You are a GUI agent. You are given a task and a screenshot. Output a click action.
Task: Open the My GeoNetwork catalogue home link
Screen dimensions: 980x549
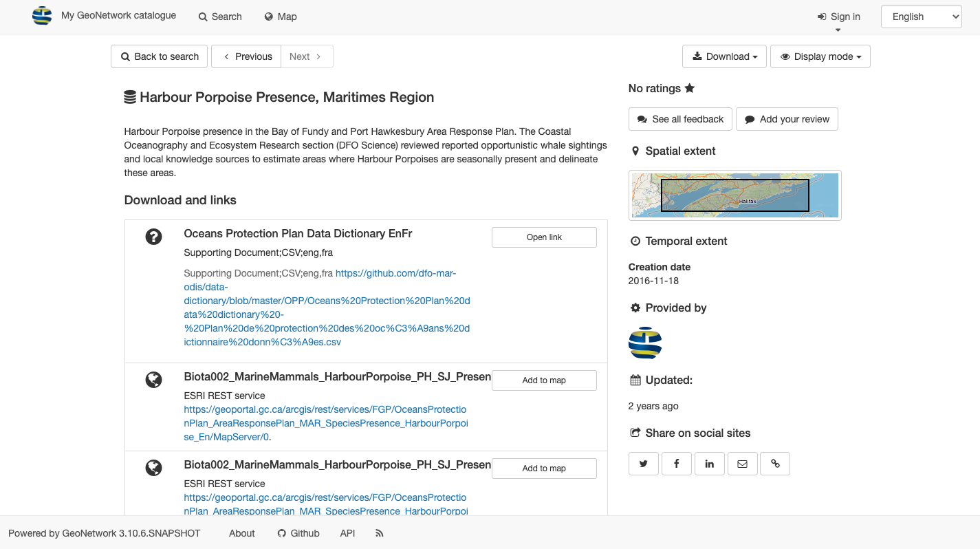point(118,15)
